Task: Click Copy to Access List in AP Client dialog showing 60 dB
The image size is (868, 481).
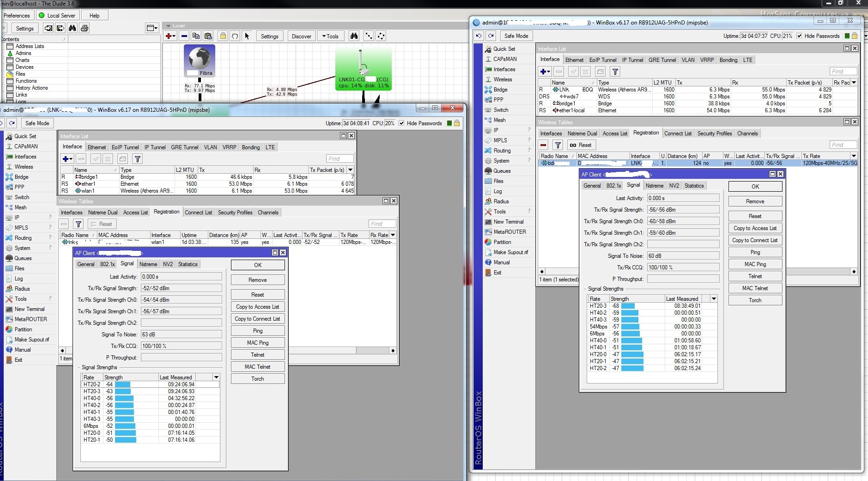Action: click(x=755, y=228)
